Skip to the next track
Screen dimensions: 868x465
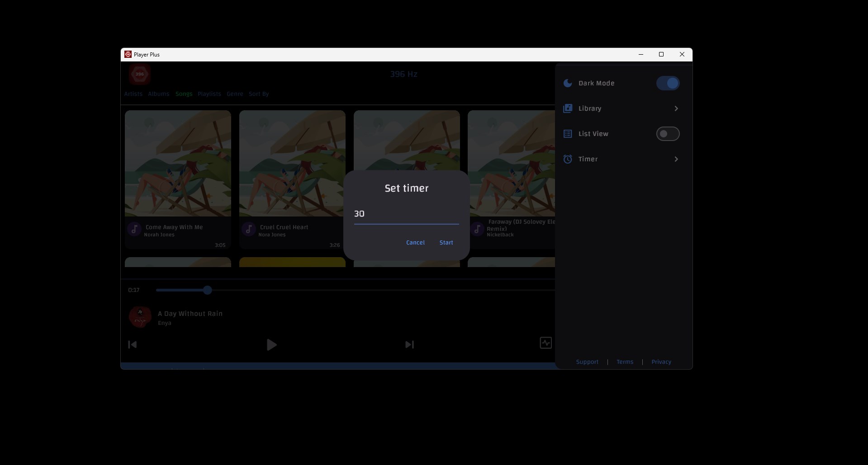409,345
